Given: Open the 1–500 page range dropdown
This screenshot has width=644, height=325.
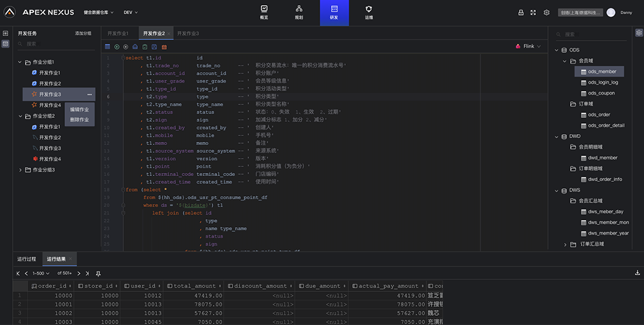Looking at the screenshot, I should pos(43,273).
